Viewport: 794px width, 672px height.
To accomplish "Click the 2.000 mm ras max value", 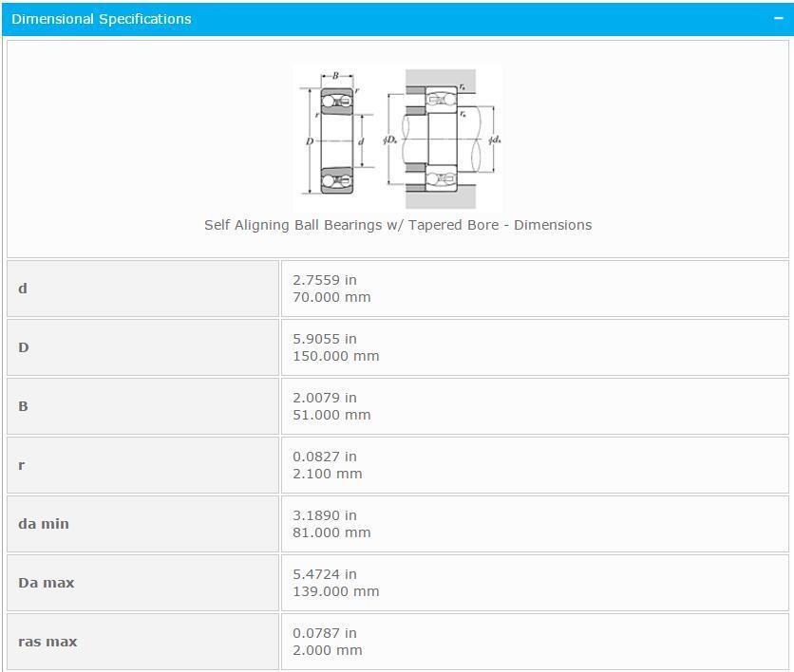I will tap(328, 650).
